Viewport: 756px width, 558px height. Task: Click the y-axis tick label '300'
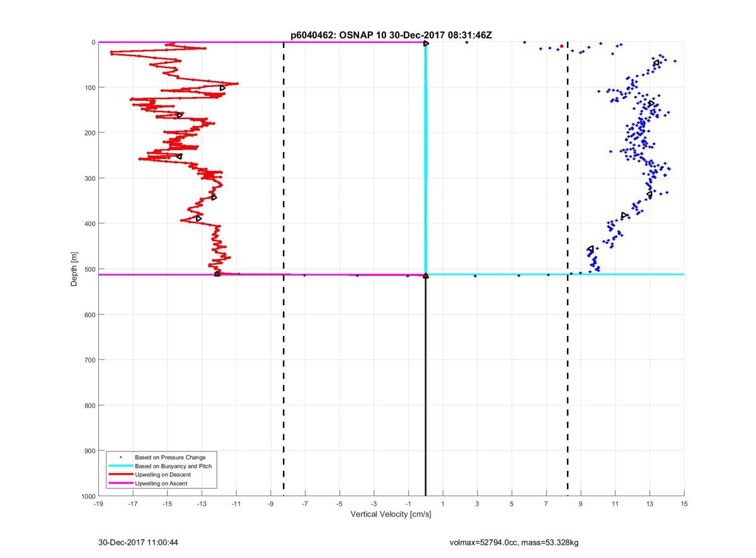coord(89,178)
